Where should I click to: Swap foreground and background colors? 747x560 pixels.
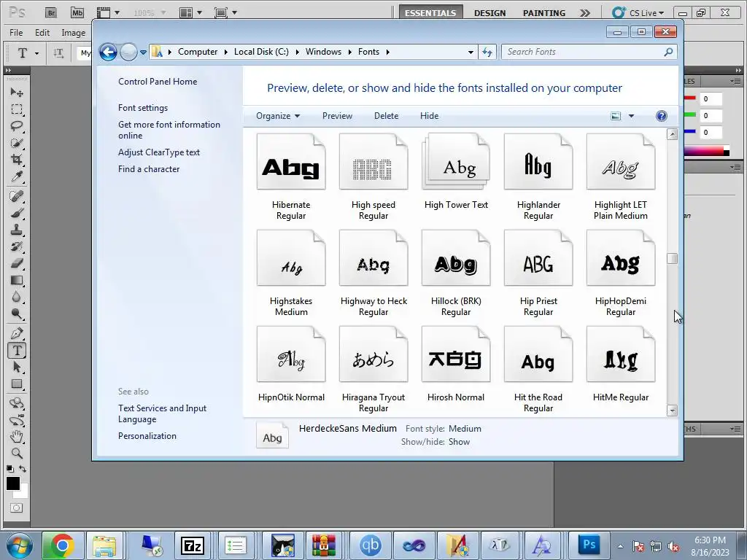(x=23, y=469)
